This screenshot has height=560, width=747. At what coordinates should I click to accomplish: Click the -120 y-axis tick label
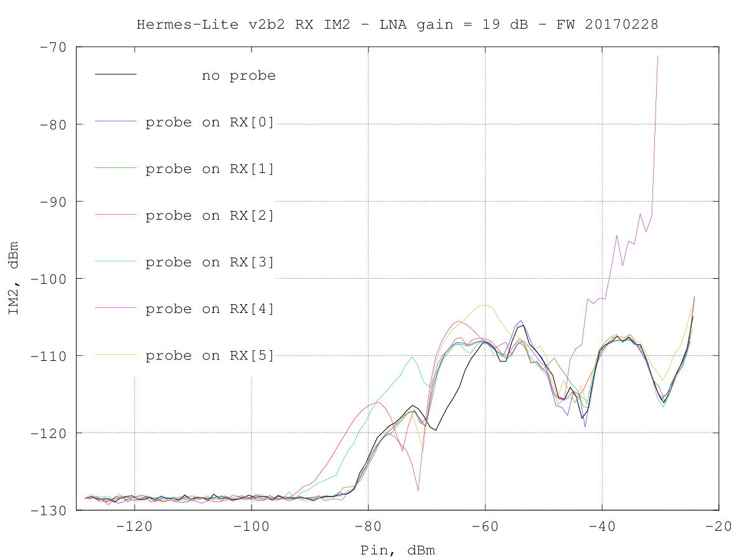49,433
